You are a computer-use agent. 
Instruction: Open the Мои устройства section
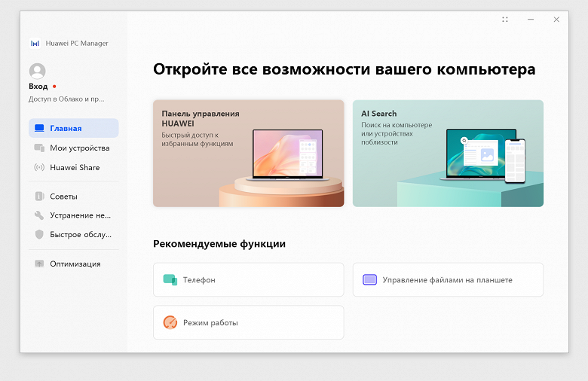coord(74,148)
